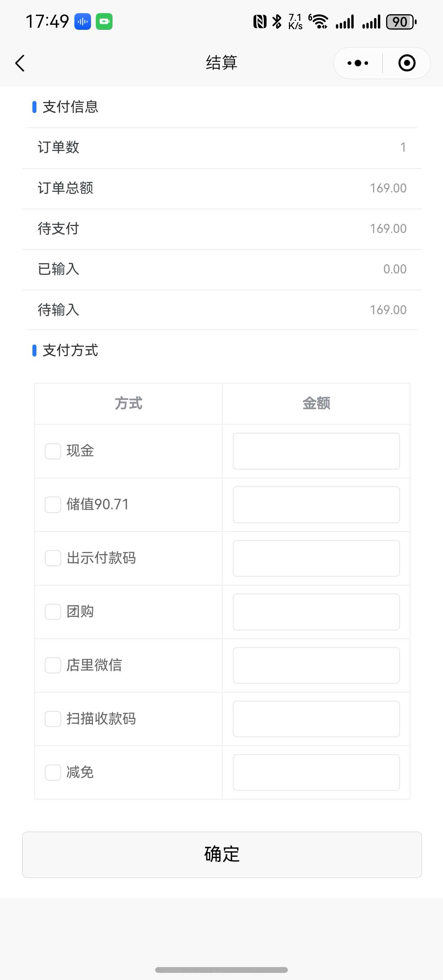Enable the 出示付款码 checkbox
Image resolution: width=443 pixels, height=980 pixels.
[x=53, y=558]
